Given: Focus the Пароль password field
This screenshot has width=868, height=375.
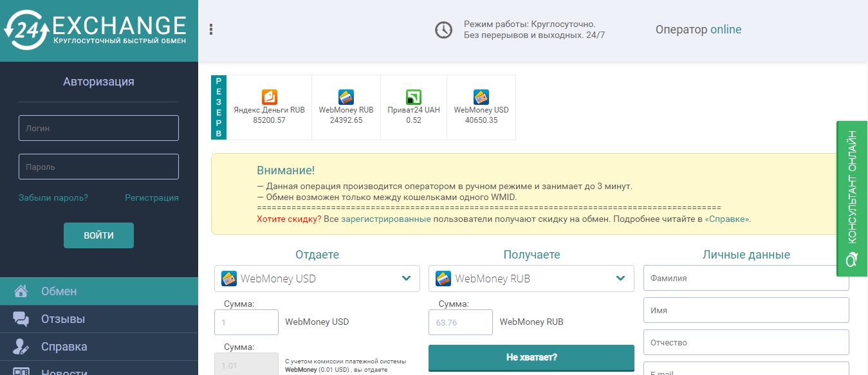Looking at the screenshot, I should coord(98,167).
